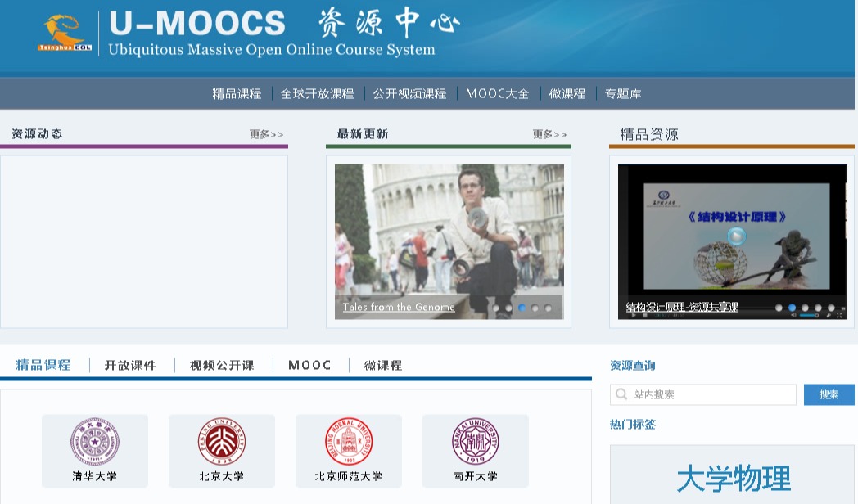858x504 pixels.
Task: Switch to the 视频公开课 tab
Action: click(222, 366)
